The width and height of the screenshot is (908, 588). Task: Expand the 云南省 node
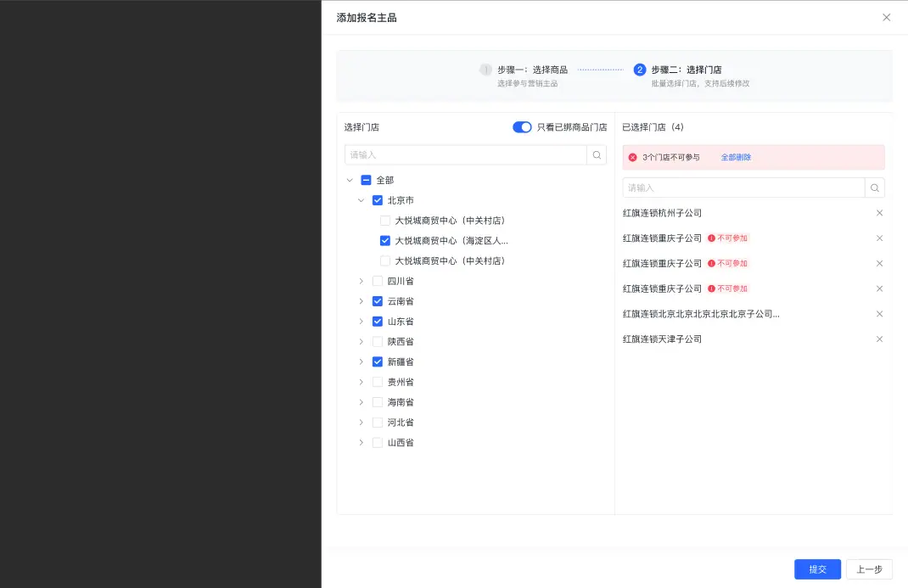(362, 301)
